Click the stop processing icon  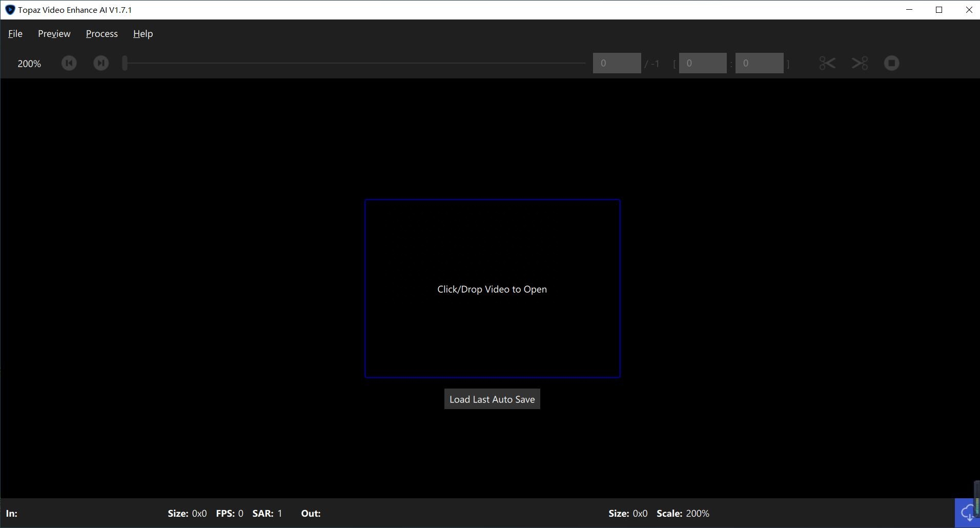892,63
